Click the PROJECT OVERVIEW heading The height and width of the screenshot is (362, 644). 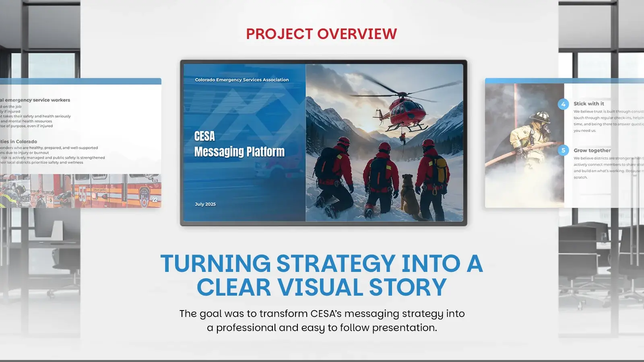pyautogui.click(x=322, y=34)
